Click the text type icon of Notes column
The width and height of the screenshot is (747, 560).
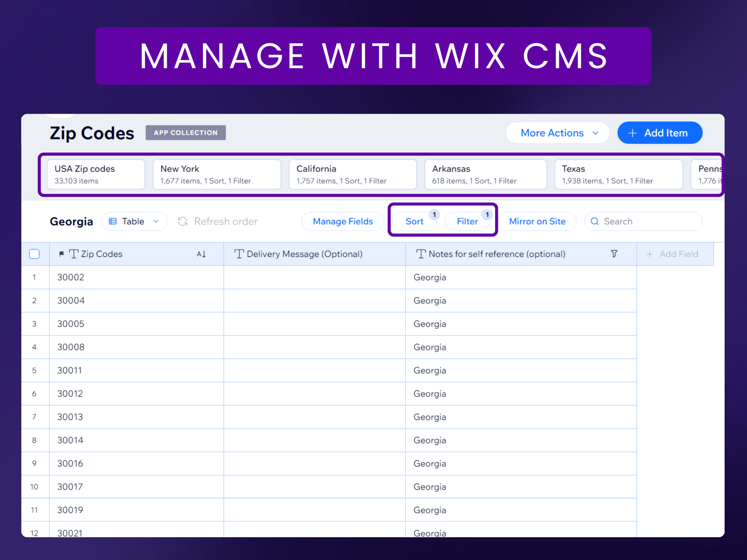click(421, 254)
